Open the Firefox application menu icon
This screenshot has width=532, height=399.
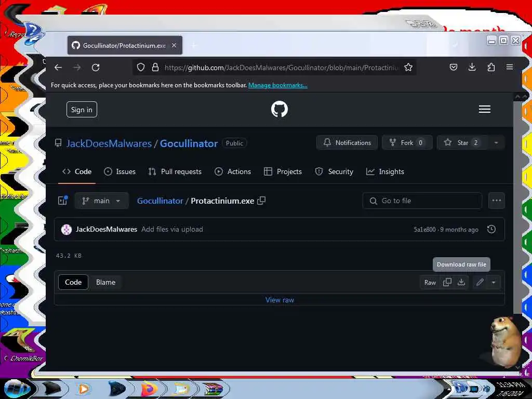[509, 67]
